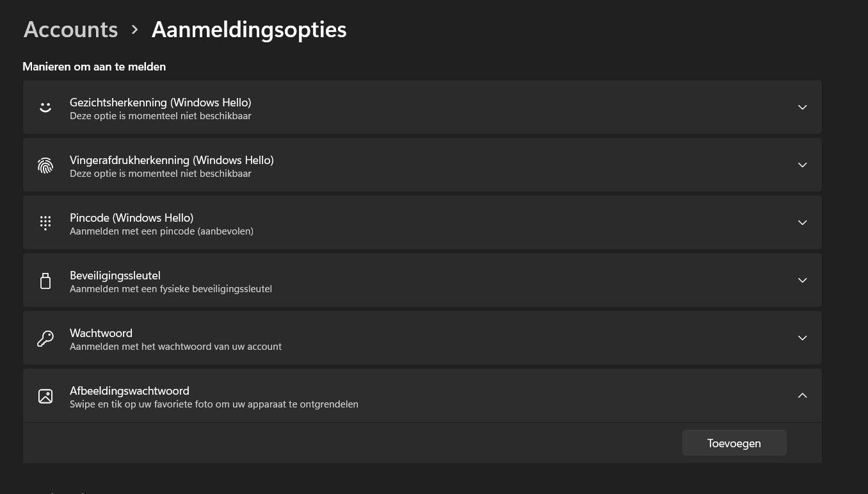Click the Wachtwoord row title
Image resolution: width=868 pixels, height=494 pixels.
point(101,333)
